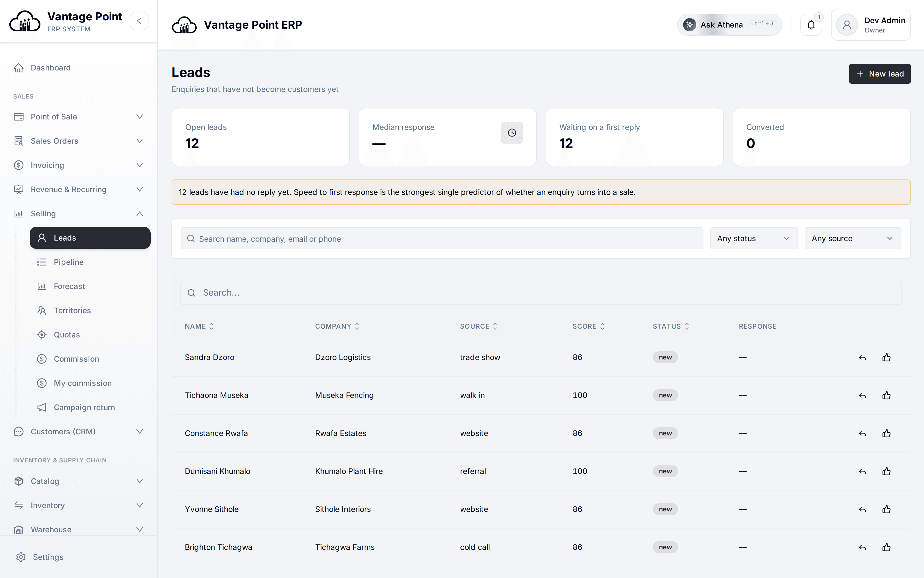Open the Territories page
This screenshot has width=924, height=578.
click(90, 310)
